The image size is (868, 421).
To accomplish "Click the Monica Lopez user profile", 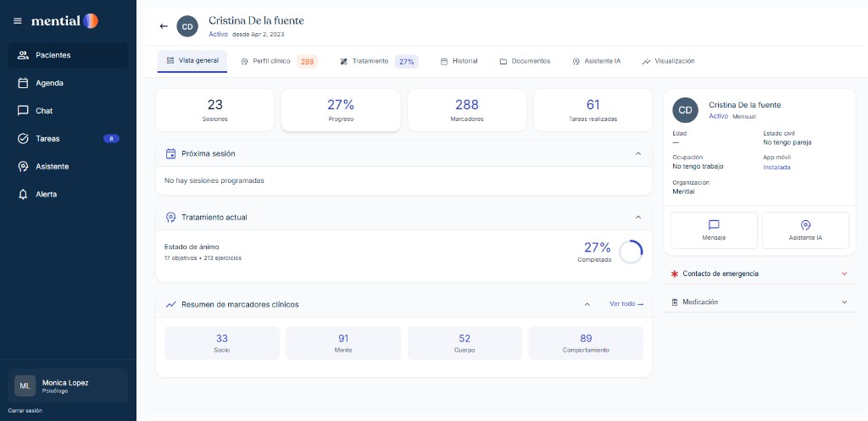I will coord(68,386).
